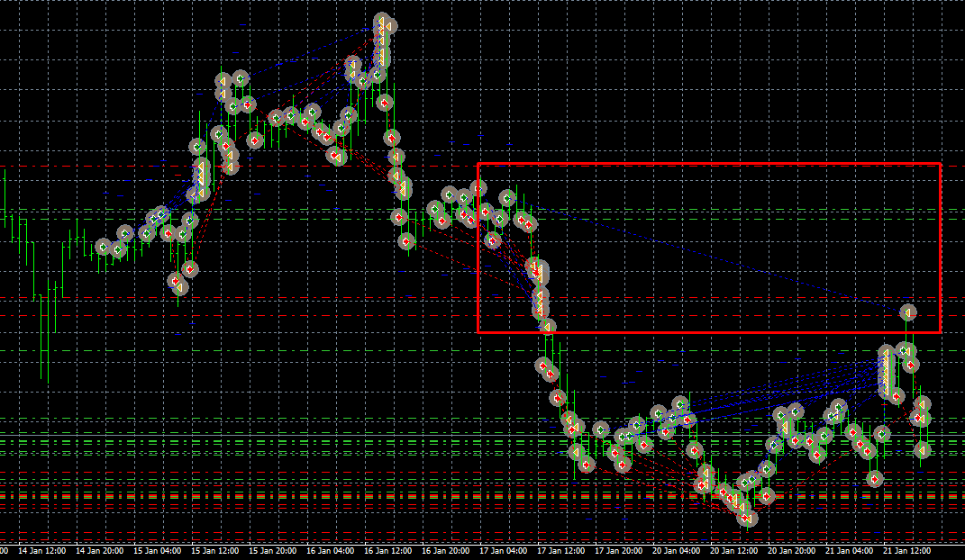Viewport: 965px width, 560px height.
Task: Select the last trade marker at chart's right edge
Action: pos(922,450)
